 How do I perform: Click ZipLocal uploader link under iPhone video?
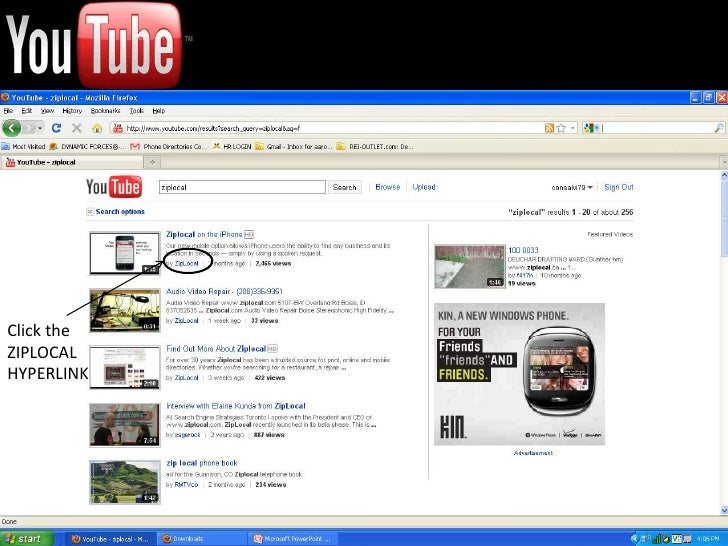point(187,263)
